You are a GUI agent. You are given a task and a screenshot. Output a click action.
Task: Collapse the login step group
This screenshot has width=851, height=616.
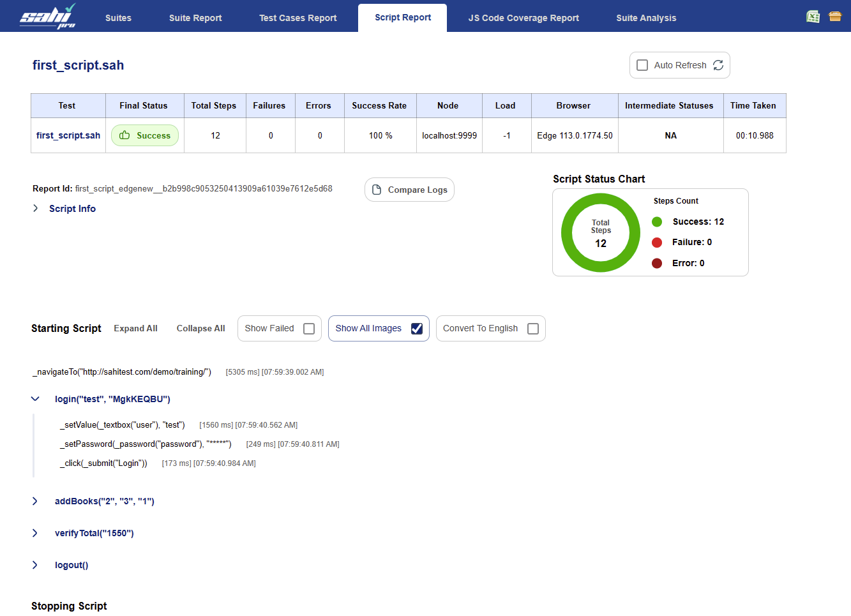click(35, 399)
